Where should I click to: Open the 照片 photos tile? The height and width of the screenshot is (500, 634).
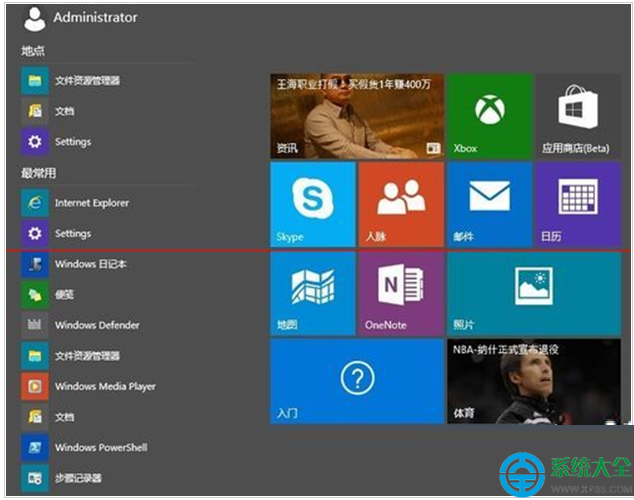(x=534, y=294)
